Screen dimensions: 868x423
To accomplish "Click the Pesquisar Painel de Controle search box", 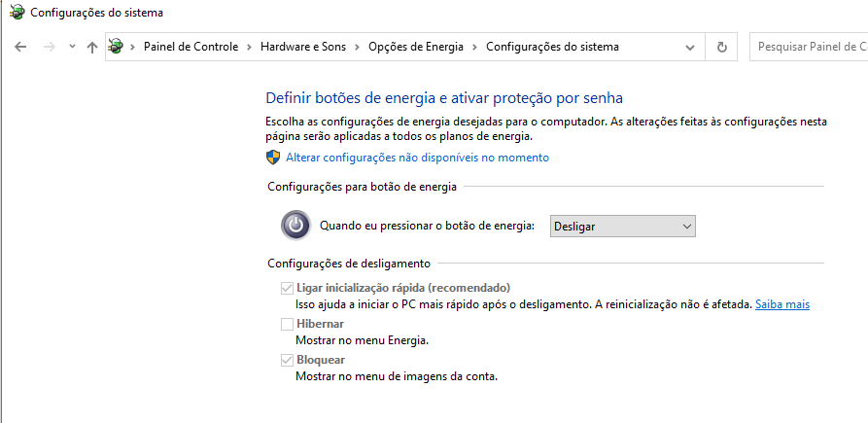I will point(809,47).
